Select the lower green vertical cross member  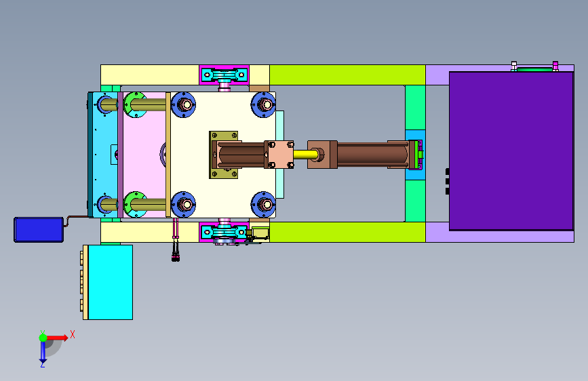click(x=415, y=201)
